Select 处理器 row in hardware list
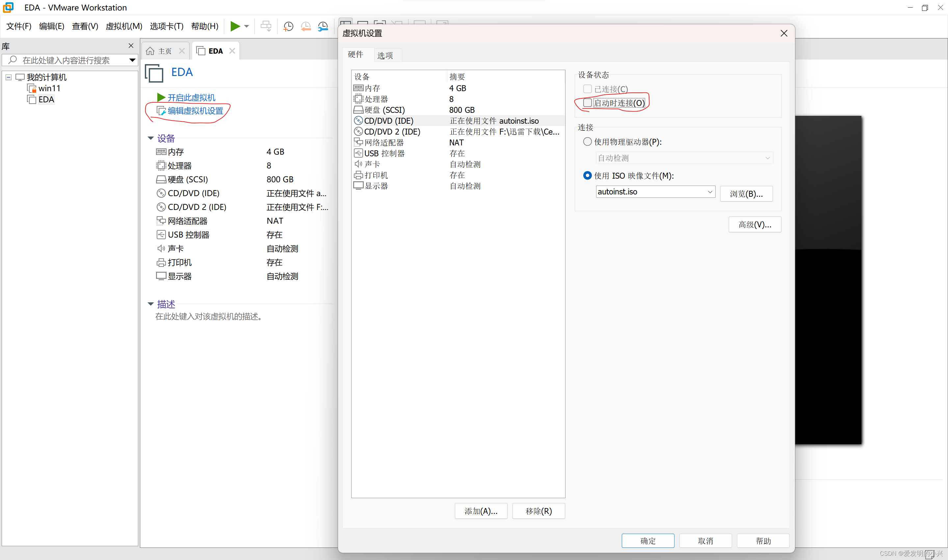This screenshot has height=560, width=948. (x=458, y=99)
